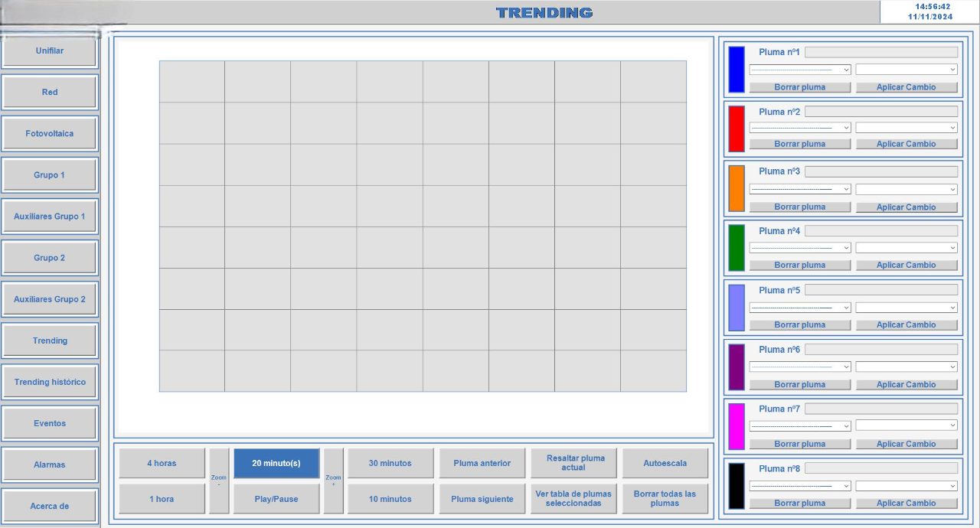
Task: Open Trending histórico screen
Action: (x=50, y=382)
